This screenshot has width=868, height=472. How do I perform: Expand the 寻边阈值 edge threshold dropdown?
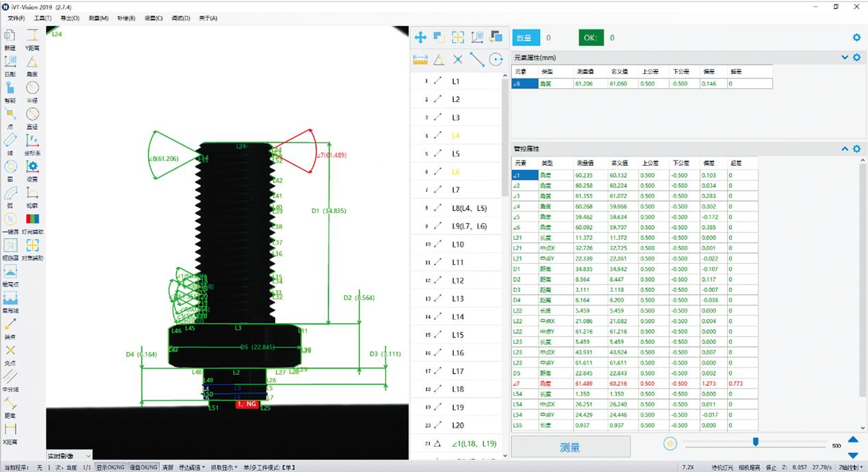click(192, 467)
